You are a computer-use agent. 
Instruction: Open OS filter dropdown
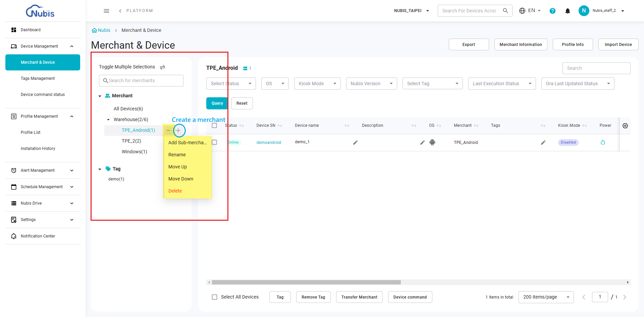pos(275,84)
